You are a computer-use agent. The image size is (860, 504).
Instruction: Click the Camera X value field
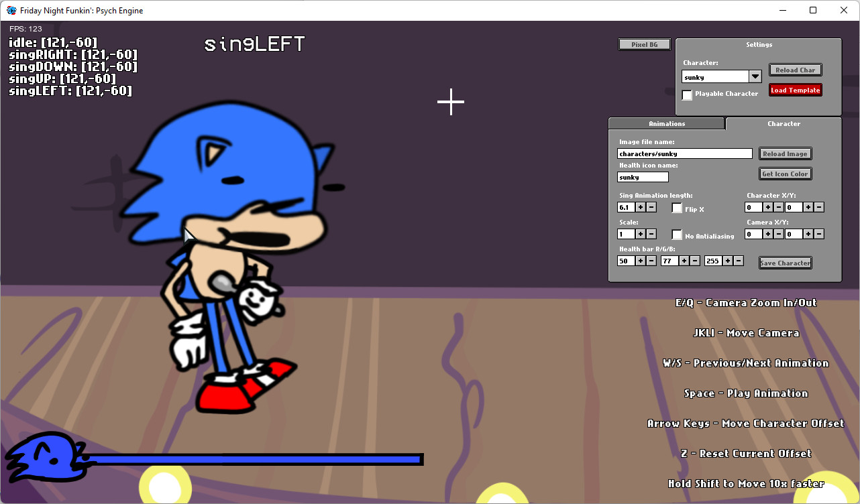pyautogui.click(x=754, y=234)
